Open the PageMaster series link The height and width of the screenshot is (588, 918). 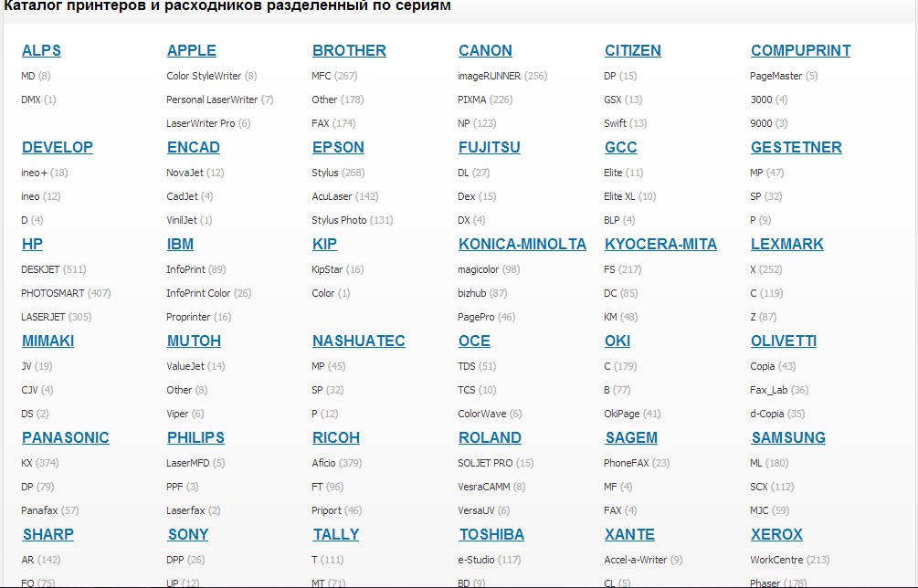(776, 76)
